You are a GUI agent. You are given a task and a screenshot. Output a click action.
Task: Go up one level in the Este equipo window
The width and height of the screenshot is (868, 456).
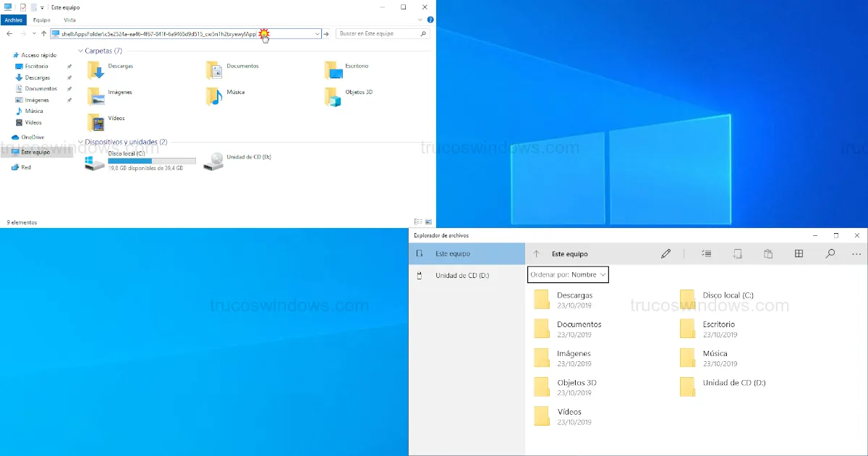[43, 33]
